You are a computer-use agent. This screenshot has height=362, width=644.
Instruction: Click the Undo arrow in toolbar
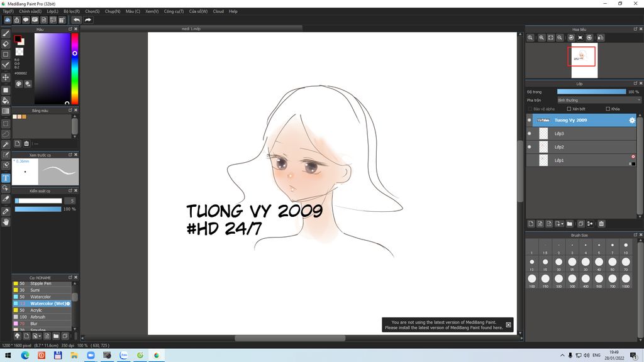[x=77, y=19]
